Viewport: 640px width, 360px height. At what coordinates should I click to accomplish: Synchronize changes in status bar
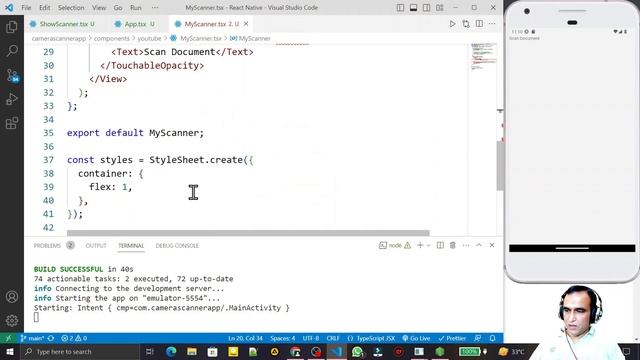tap(51, 338)
